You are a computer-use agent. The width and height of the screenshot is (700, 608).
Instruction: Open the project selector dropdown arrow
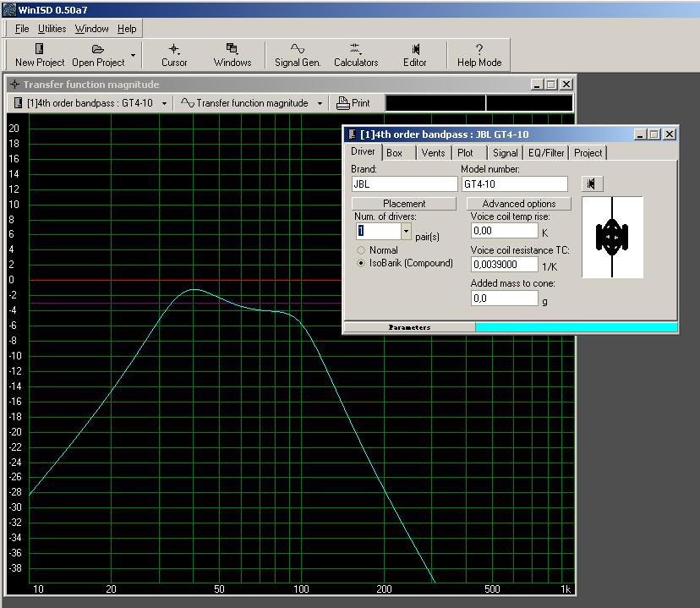click(x=164, y=103)
